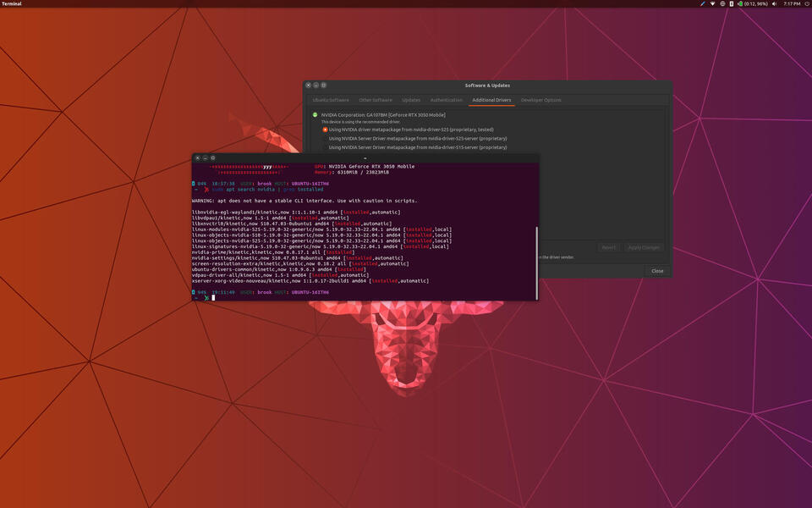
Task: Close the Software & Updates window
Action: pos(309,85)
